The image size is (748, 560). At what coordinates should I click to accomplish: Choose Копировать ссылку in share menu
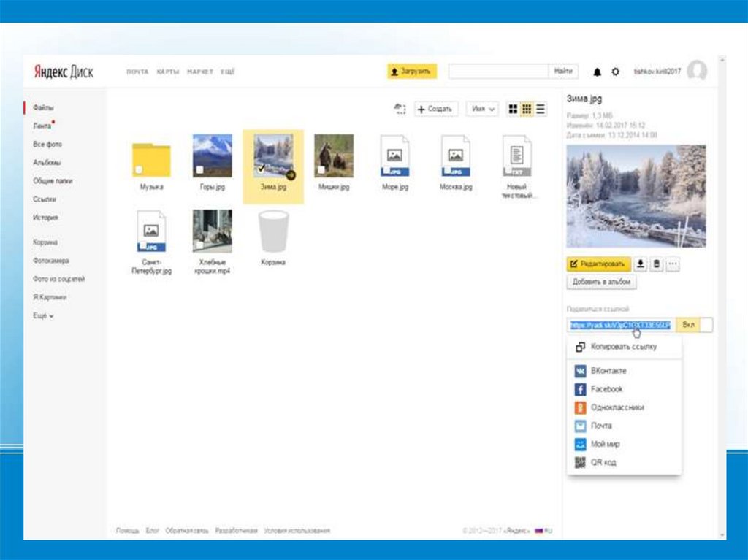(624, 347)
